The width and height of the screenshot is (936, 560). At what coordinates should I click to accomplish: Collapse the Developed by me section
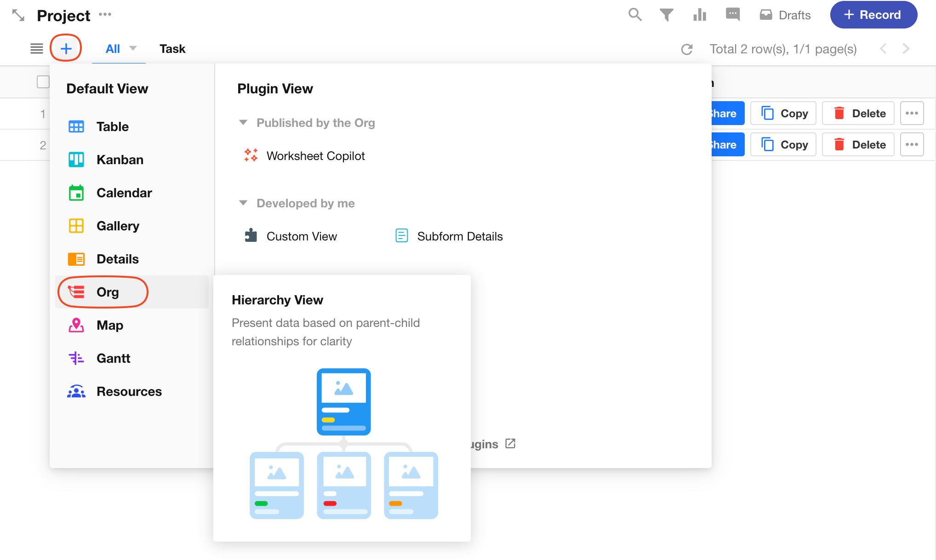click(243, 203)
